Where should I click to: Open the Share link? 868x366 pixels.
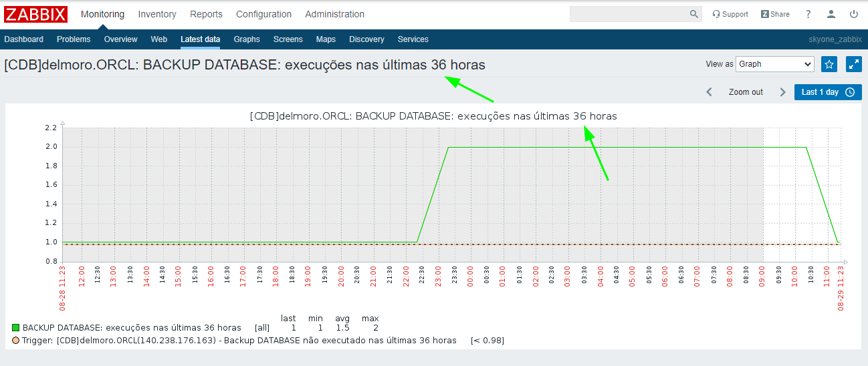pyautogui.click(x=775, y=14)
